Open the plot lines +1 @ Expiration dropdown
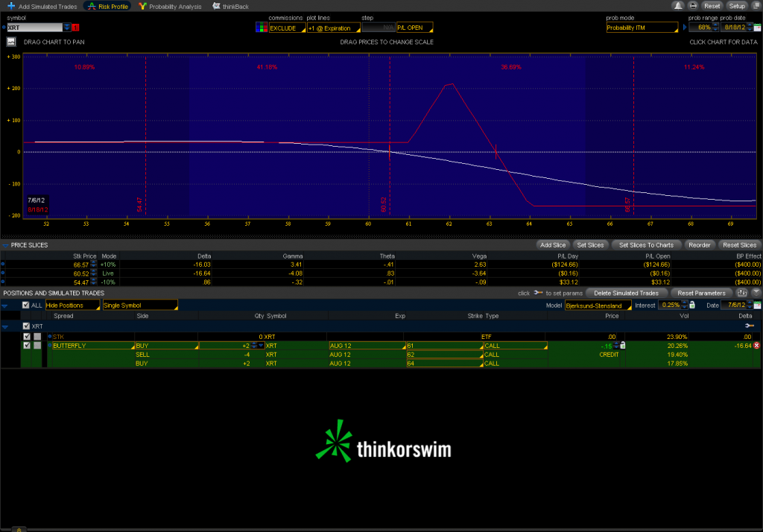Viewport: 763px width, 532px height. [334, 28]
